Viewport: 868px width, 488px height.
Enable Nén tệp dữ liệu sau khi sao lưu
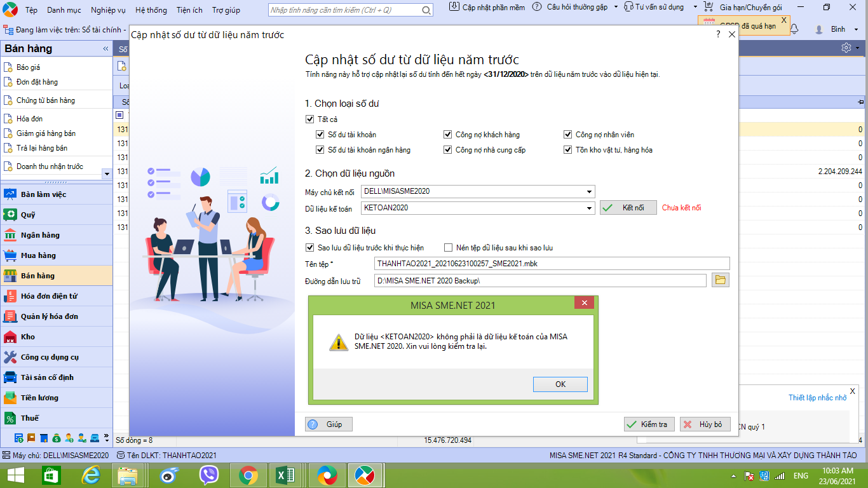click(449, 248)
